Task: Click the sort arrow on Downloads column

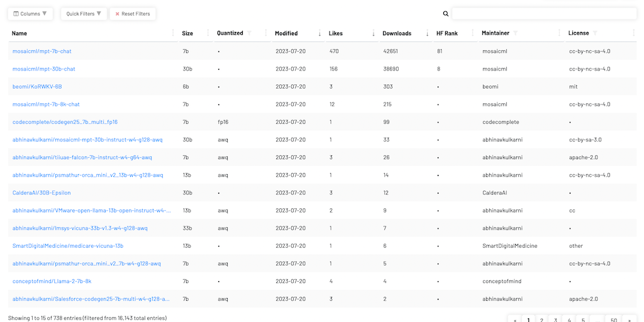Action: coord(428,33)
